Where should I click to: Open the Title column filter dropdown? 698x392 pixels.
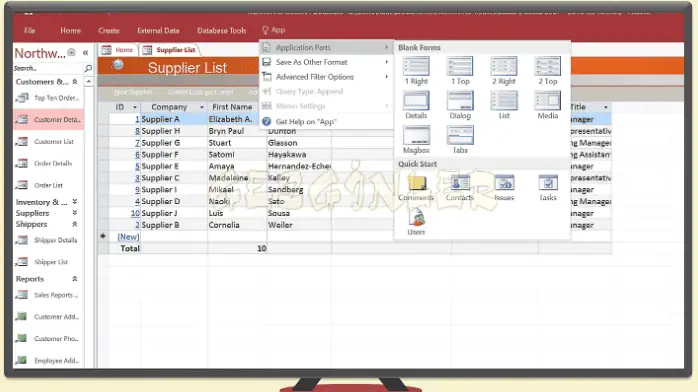[x=605, y=107]
